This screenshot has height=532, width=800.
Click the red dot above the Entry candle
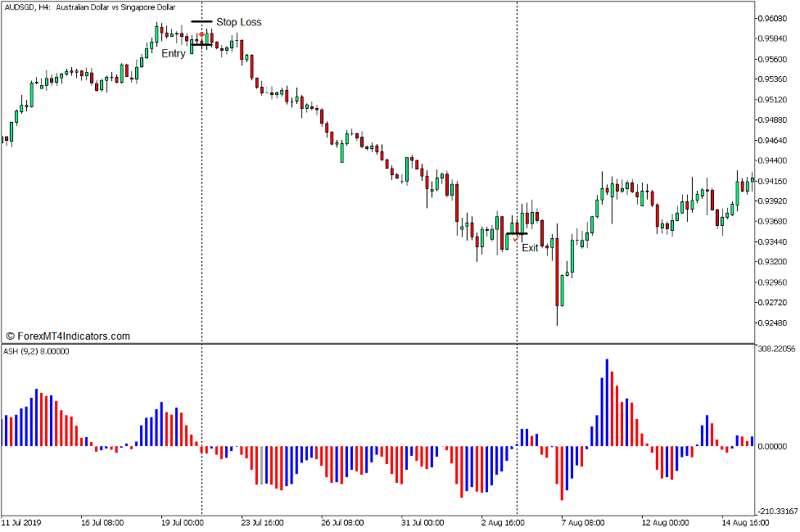[202, 34]
